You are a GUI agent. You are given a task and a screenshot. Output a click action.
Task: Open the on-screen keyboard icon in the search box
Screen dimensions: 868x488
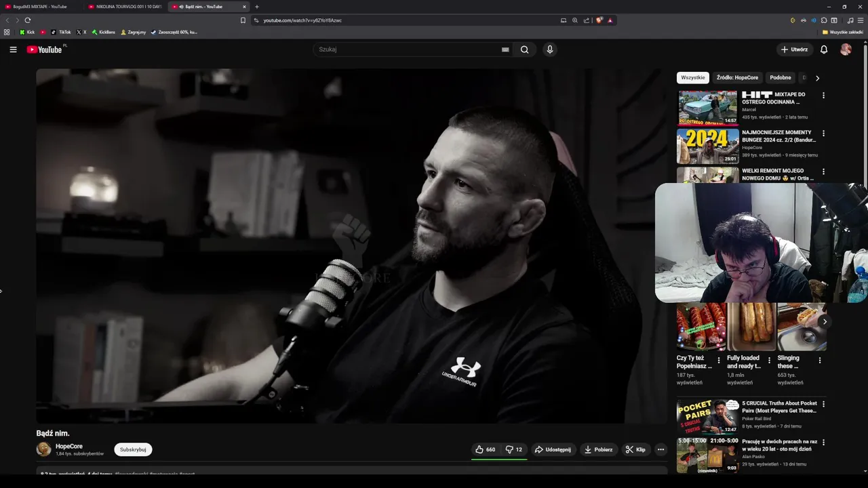click(x=505, y=49)
